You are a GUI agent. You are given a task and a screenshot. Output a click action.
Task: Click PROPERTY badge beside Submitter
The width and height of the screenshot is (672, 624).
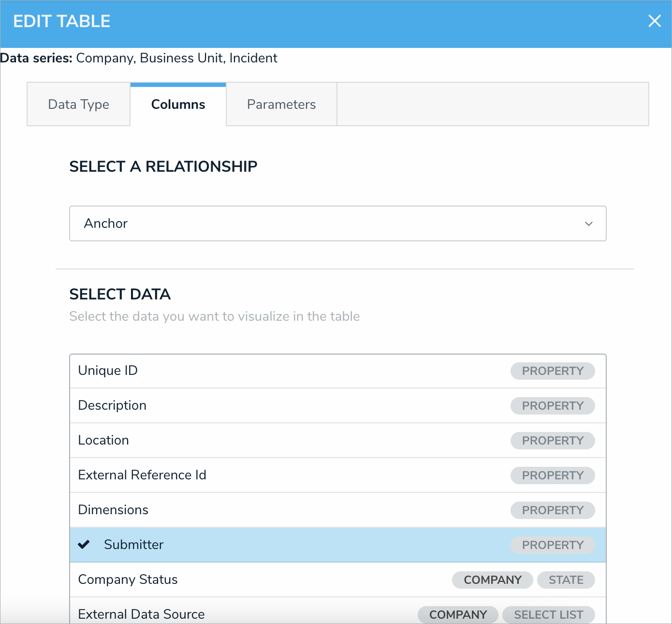coord(553,545)
